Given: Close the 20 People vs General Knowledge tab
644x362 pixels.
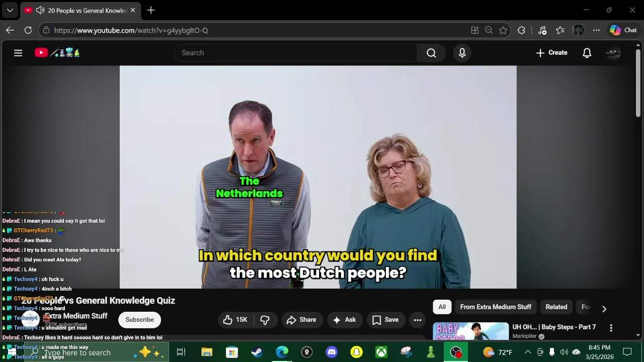Looking at the screenshot, I should [133, 10].
